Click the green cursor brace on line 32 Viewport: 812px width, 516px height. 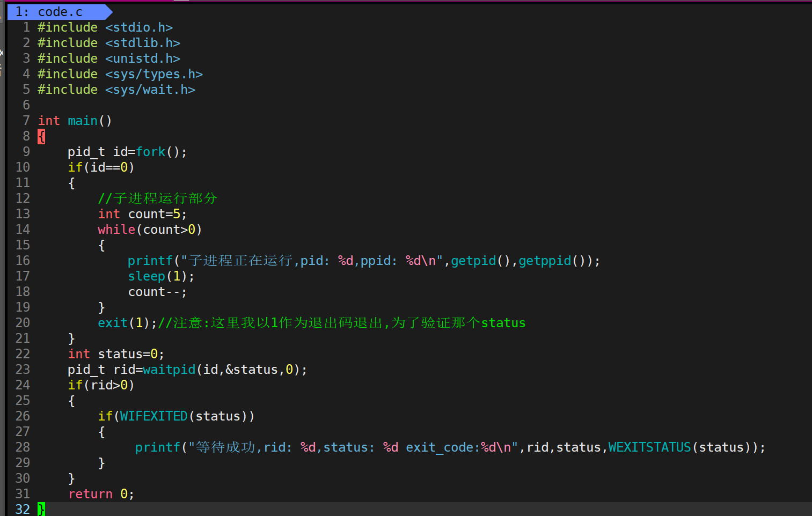pyautogui.click(x=41, y=509)
